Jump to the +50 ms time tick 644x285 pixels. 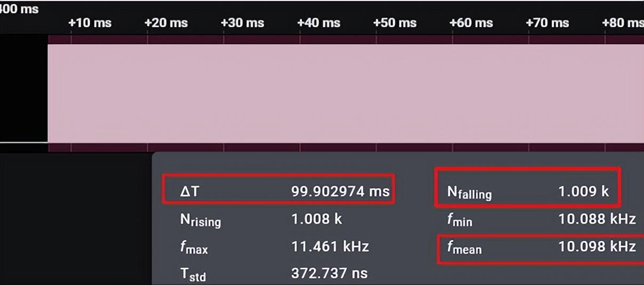pyautogui.click(x=395, y=23)
